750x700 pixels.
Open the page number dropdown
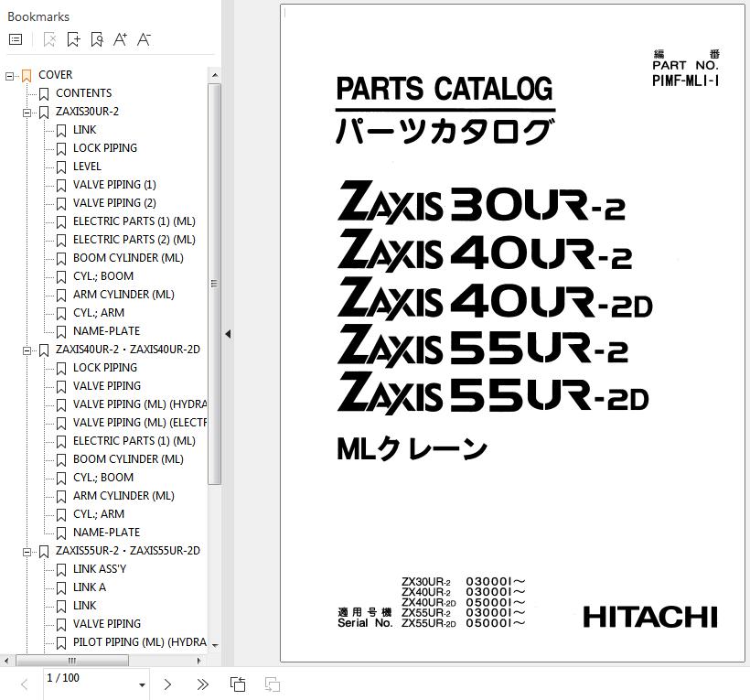[142, 684]
